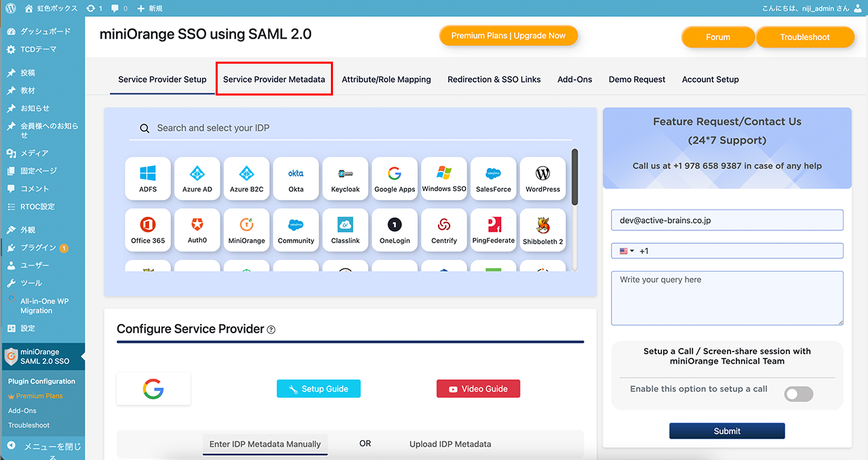
Task: Collapse the sidebar menu (メニューを閉じる)
Action: pyautogui.click(x=43, y=448)
